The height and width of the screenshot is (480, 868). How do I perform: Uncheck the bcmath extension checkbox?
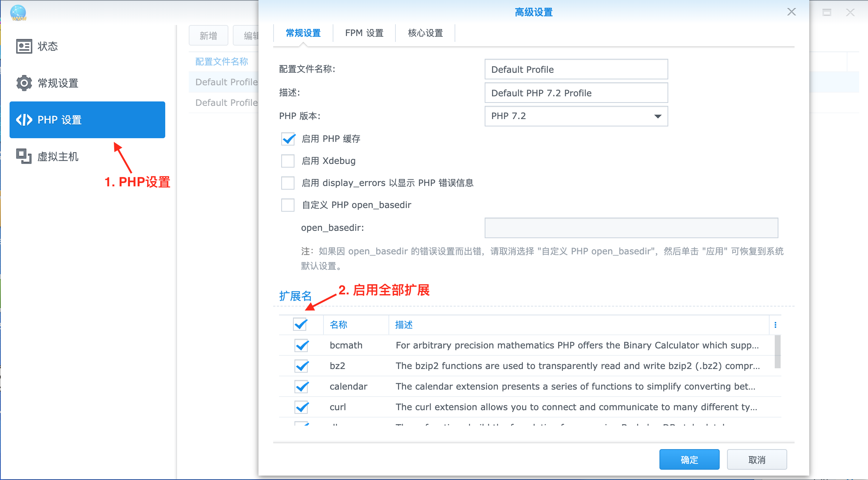pos(302,345)
